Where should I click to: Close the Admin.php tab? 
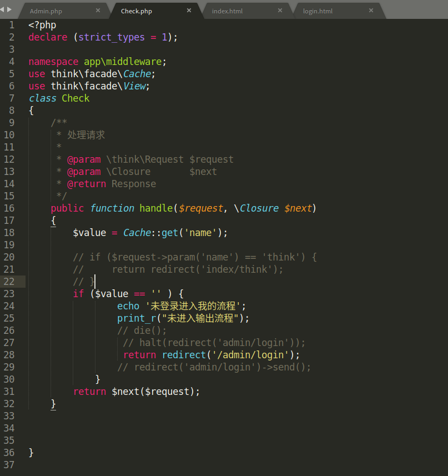tap(98, 11)
